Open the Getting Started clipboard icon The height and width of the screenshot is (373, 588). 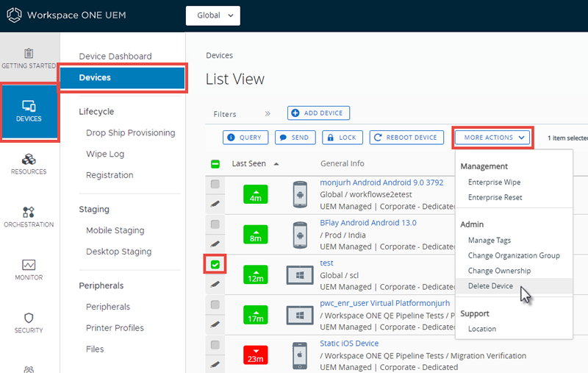(29, 53)
